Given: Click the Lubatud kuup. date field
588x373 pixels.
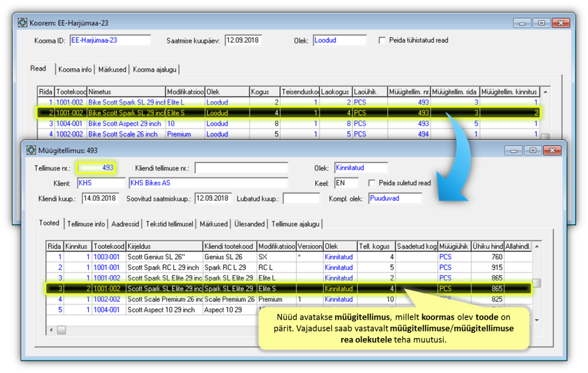Looking at the screenshot, I should click(x=301, y=198).
